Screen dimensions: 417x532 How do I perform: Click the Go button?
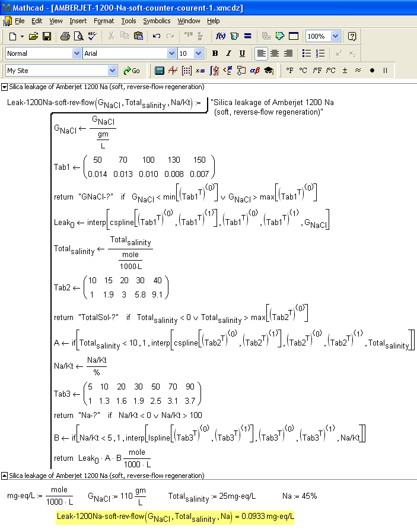point(132,71)
